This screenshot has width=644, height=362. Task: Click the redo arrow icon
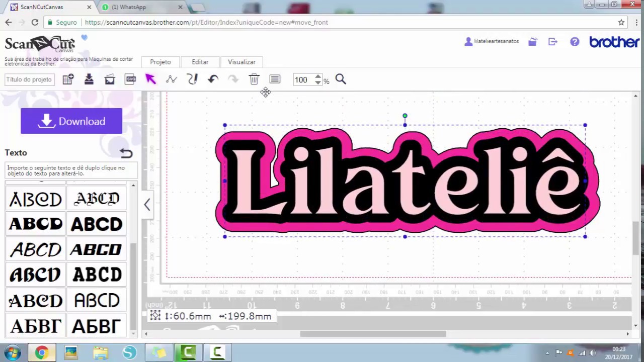[233, 79]
